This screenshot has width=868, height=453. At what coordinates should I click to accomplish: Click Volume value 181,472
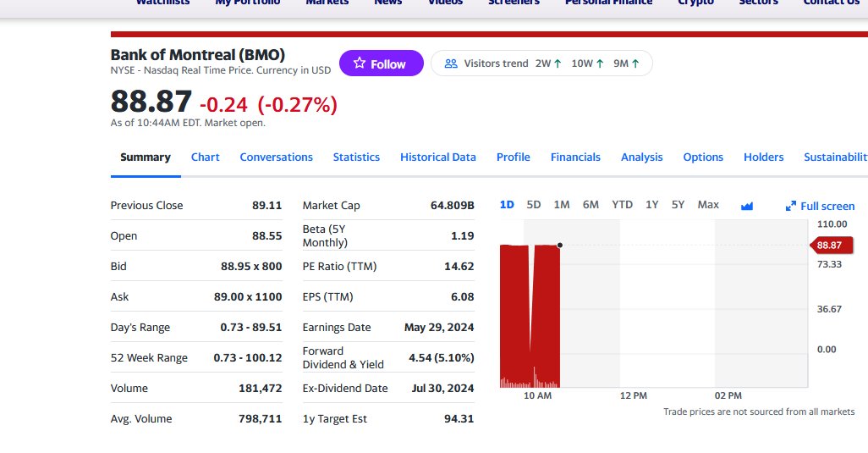261,388
